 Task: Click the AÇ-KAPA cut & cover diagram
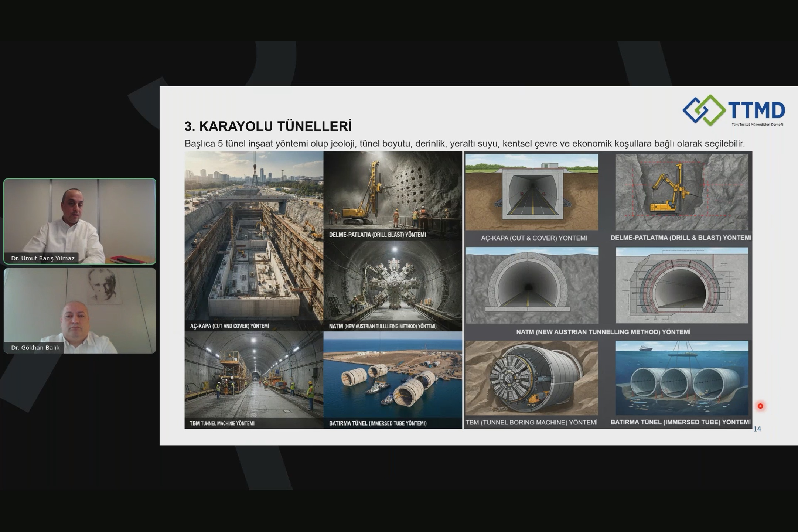point(532,192)
